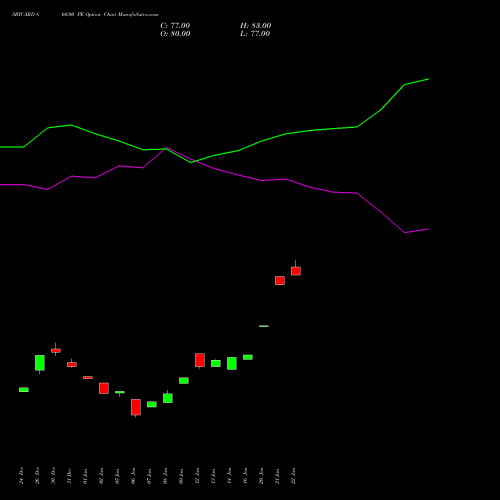The image size is (500, 500).
Task: Click the open value O: 80.00
Action: coord(175,34)
